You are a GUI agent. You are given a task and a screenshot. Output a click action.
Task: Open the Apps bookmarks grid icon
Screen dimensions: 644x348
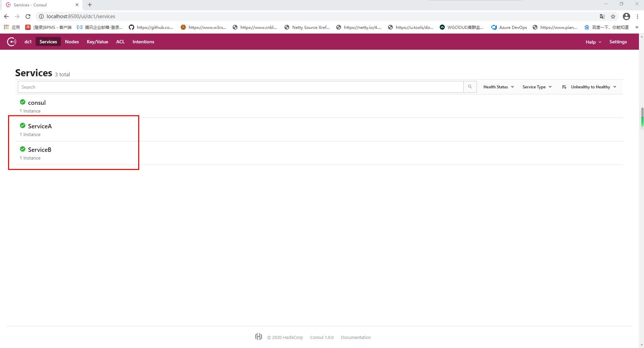(x=6, y=27)
